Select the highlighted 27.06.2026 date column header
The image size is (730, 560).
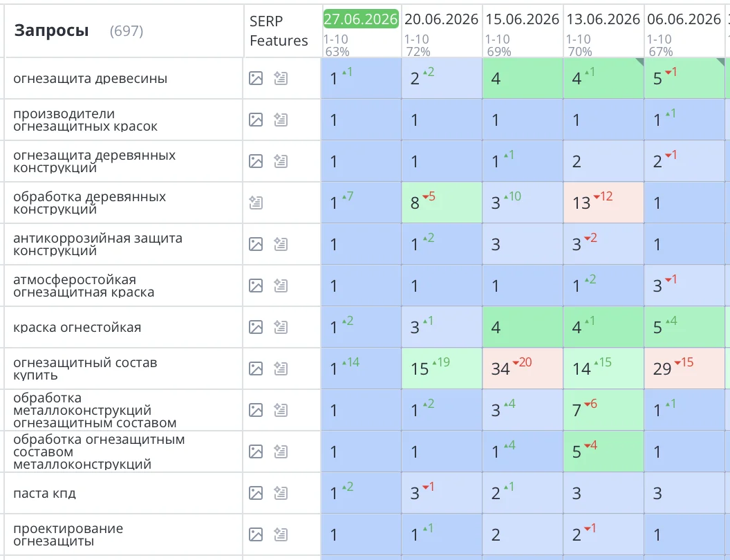tap(361, 19)
